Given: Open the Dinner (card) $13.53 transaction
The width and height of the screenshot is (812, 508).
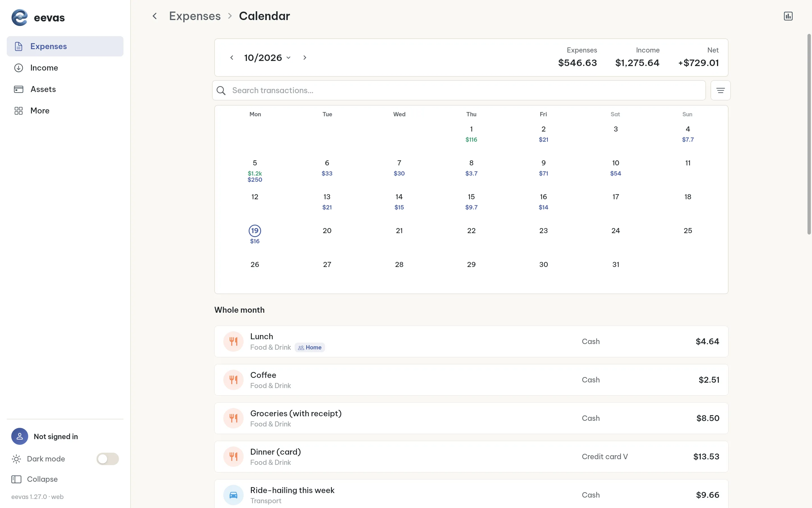Looking at the screenshot, I should [471, 457].
